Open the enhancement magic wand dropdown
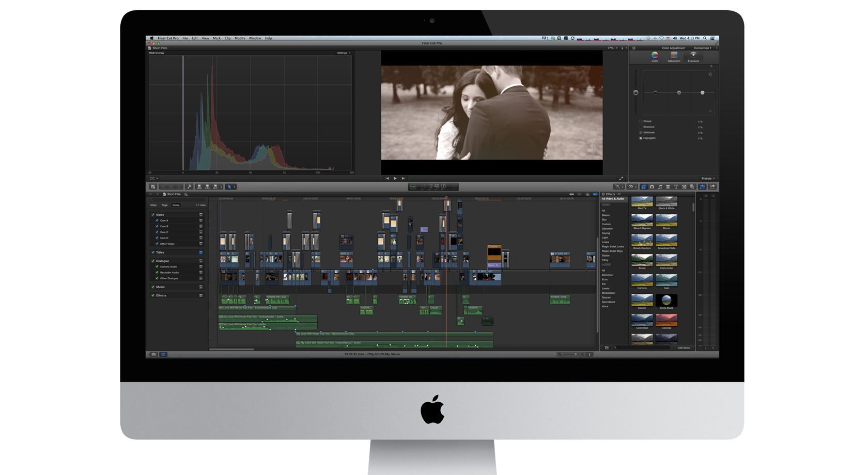The height and width of the screenshot is (475, 868). (x=618, y=187)
